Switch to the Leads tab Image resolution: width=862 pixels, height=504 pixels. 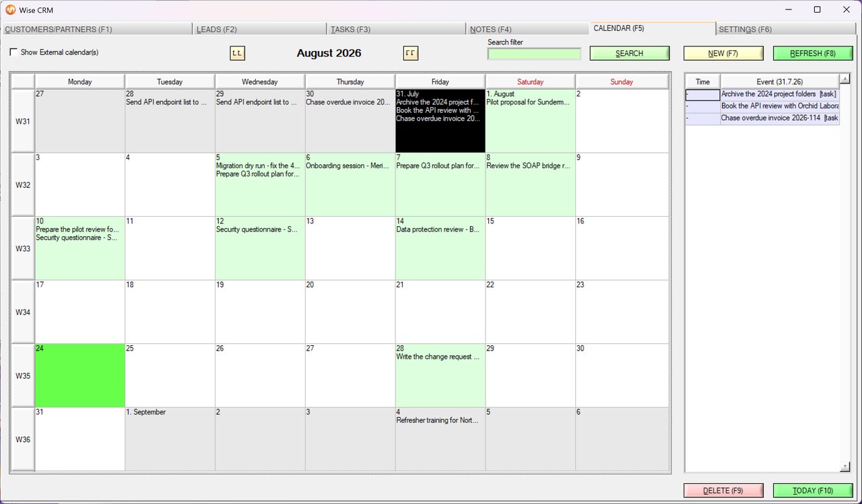261,29
